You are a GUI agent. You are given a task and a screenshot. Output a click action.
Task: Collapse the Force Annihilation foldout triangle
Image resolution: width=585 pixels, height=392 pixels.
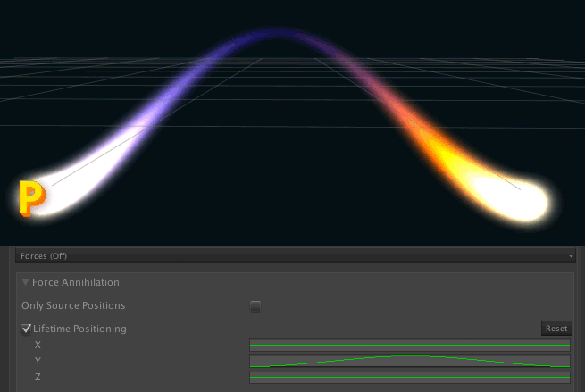pyautogui.click(x=26, y=282)
